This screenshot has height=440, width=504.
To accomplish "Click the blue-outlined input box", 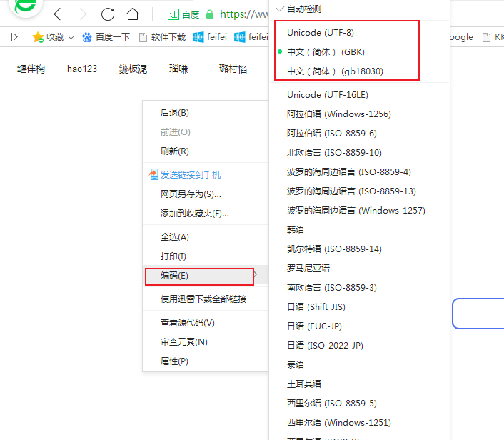I will [x=478, y=314].
